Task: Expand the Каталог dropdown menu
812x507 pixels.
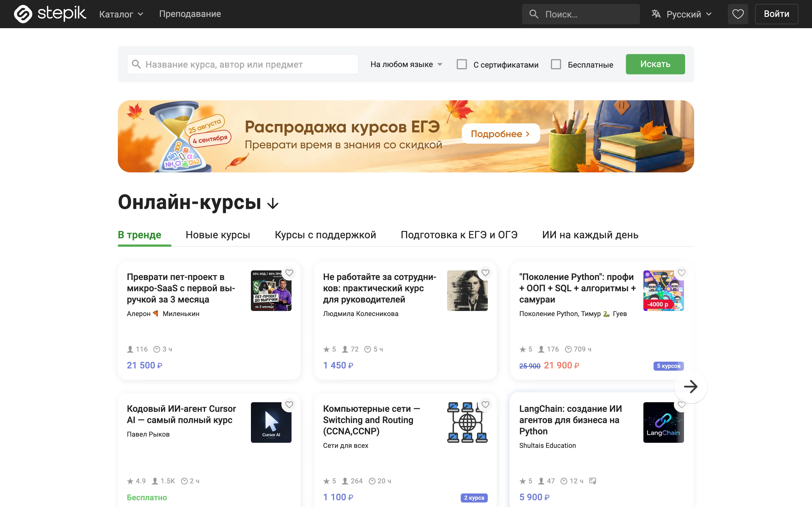Action: 121,14
